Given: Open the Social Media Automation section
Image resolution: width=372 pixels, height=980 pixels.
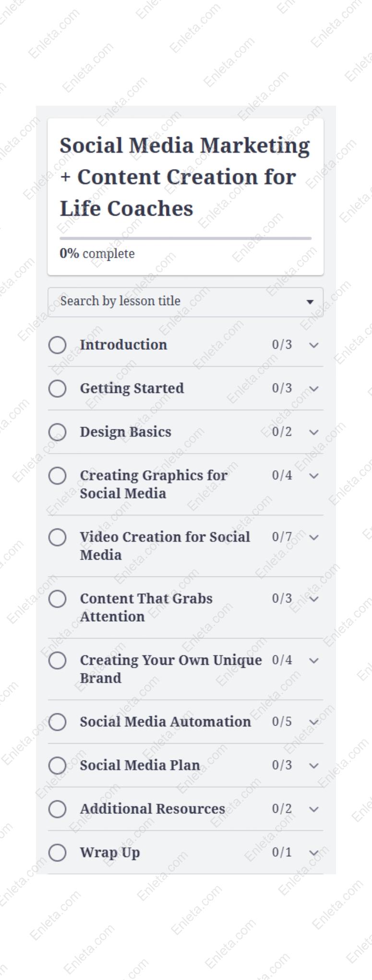Looking at the screenshot, I should [x=165, y=722].
